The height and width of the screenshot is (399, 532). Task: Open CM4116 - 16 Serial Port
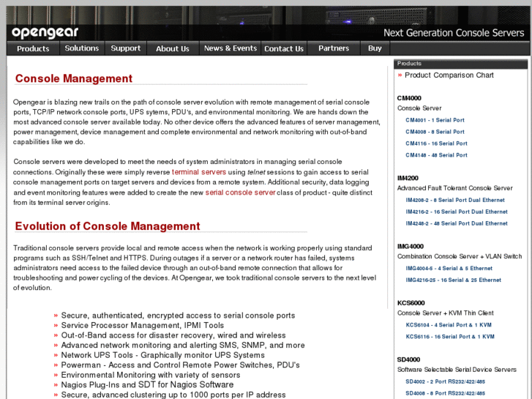point(436,143)
